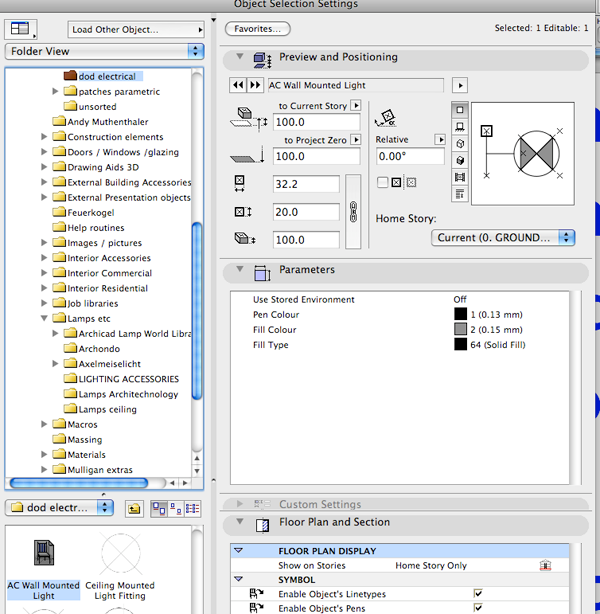The width and height of the screenshot is (600, 614).
Task: Collapse the Preview and Positioning panel
Action: coord(237,58)
